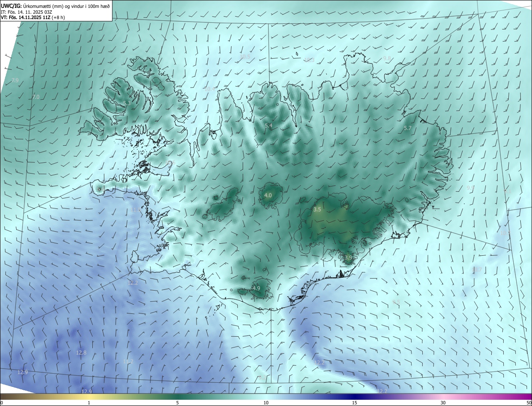Click the 3.9 value label
Screen dimensions: 532x406
[x=348, y=257]
